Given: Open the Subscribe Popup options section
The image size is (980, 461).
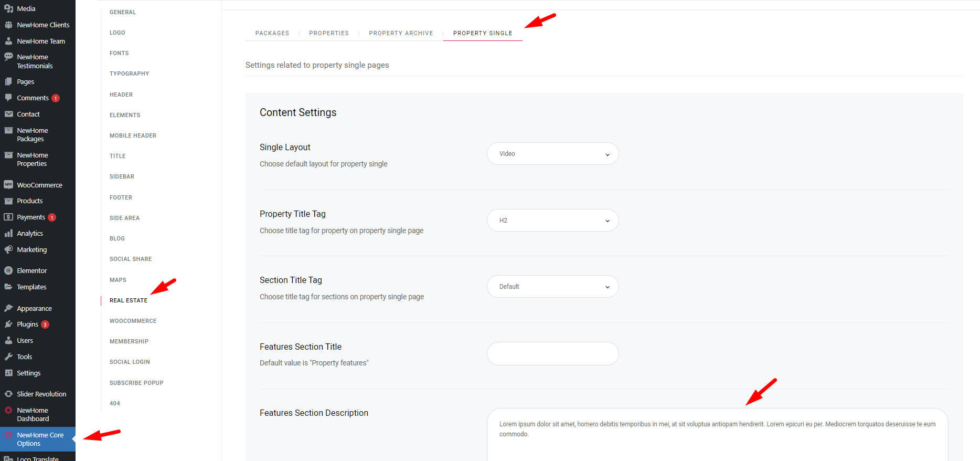Looking at the screenshot, I should click(x=136, y=383).
